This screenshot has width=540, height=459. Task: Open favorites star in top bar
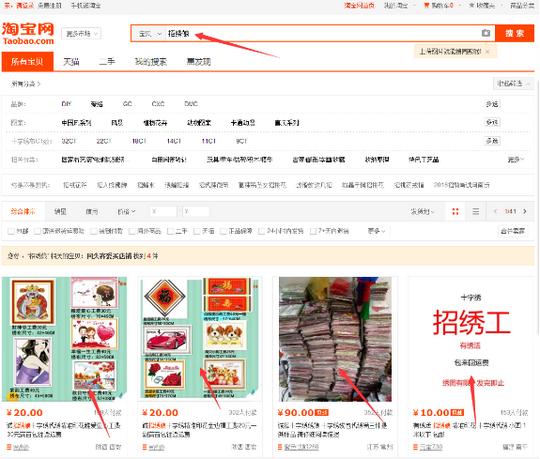[x=482, y=5]
